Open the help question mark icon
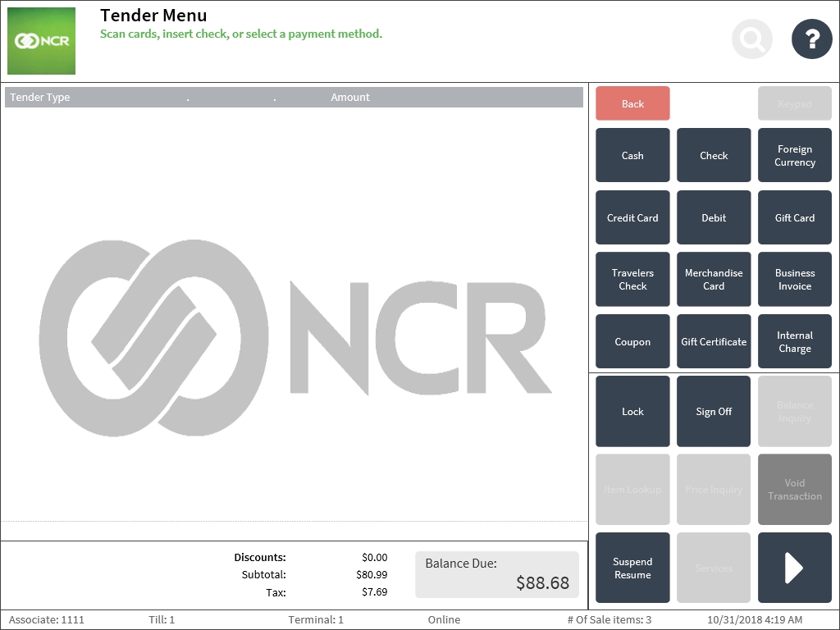Image resolution: width=840 pixels, height=630 pixels. point(811,39)
